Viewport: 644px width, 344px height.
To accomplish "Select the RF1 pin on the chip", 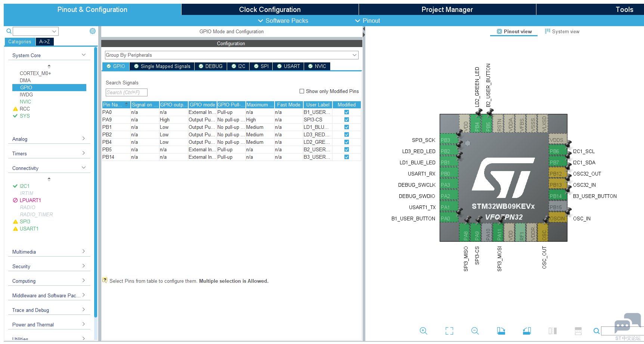I will click(521, 232).
